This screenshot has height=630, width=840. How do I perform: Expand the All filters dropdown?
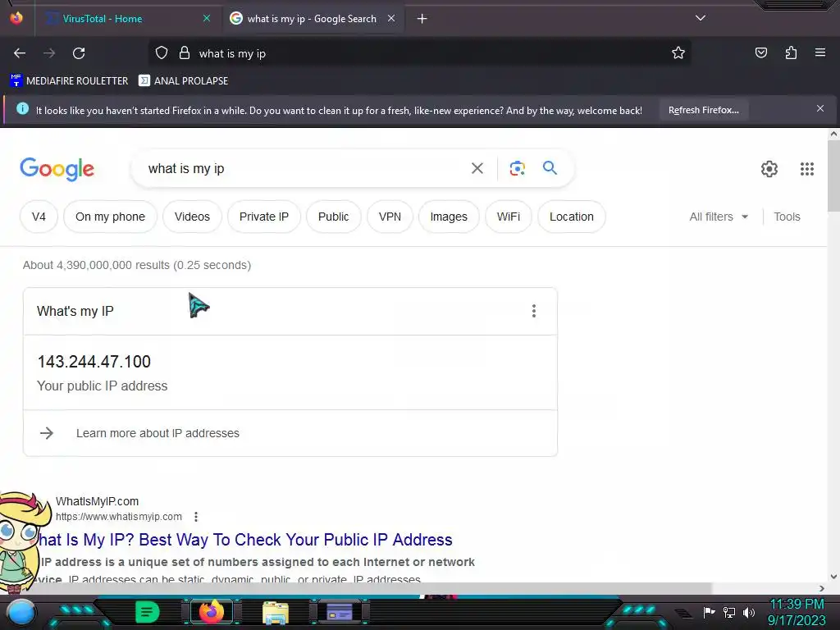(x=719, y=217)
